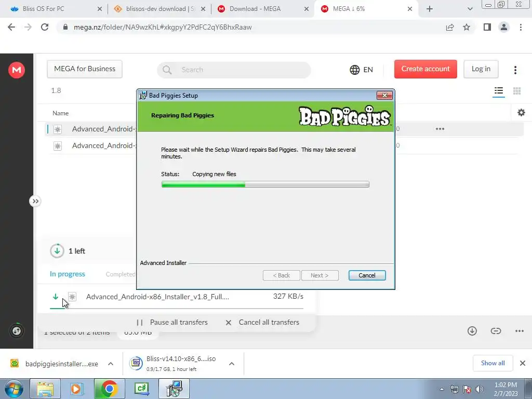Select the Advanced_Android-x86_Installer_v1.8_Full transfer entry
The height and width of the screenshot is (399, 532).
(x=177, y=297)
